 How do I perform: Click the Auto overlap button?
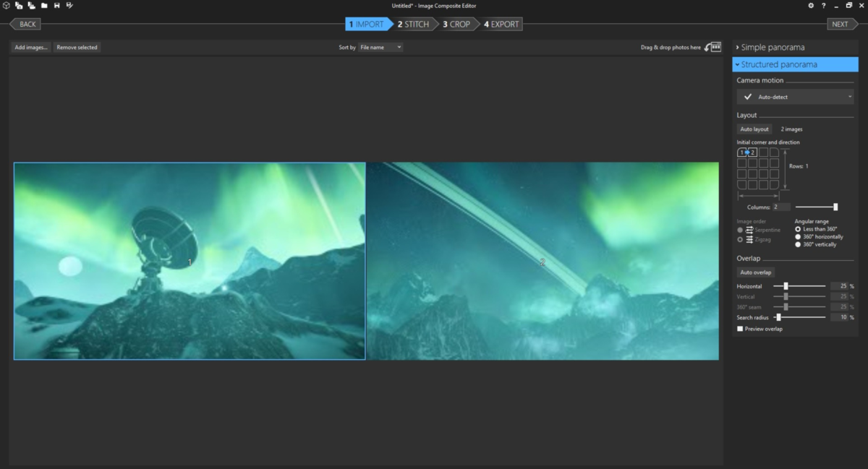(756, 272)
